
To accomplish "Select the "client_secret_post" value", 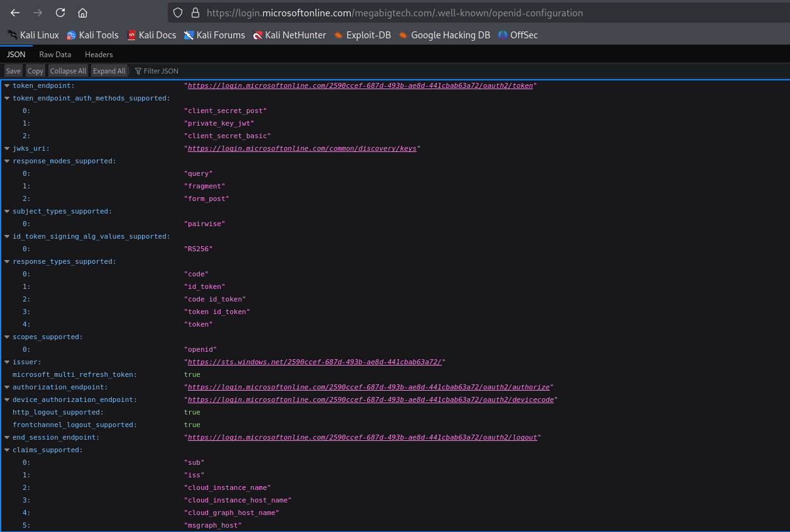I will coord(226,111).
